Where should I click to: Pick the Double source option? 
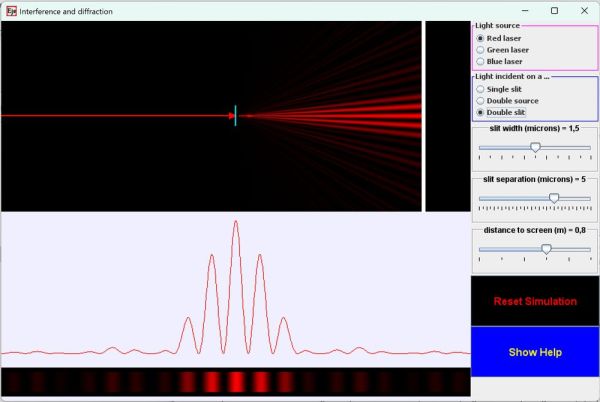pyautogui.click(x=481, y=101)
